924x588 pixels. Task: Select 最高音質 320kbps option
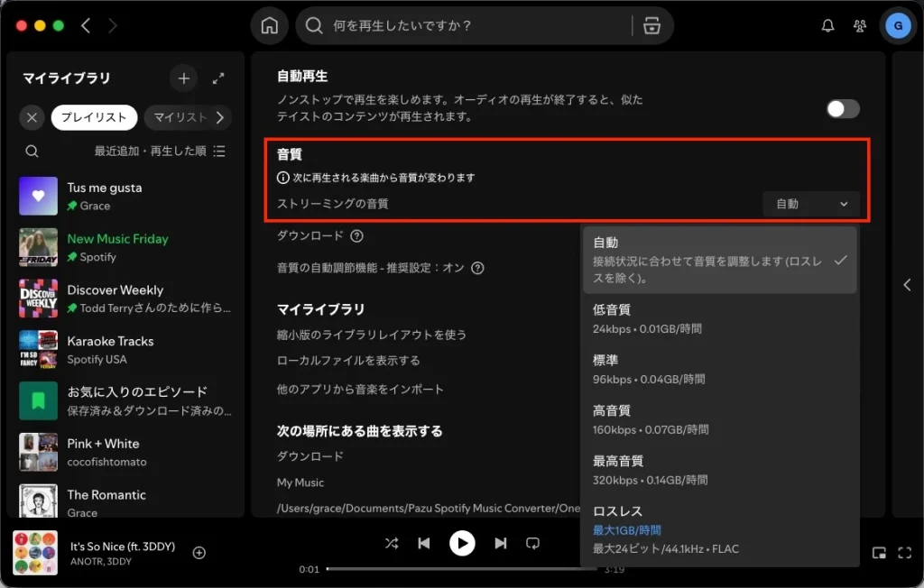719,470
